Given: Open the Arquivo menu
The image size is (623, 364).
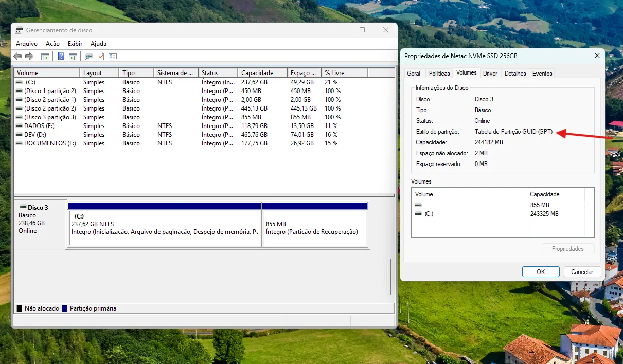Looking at the screenshot, I should 27,44.
